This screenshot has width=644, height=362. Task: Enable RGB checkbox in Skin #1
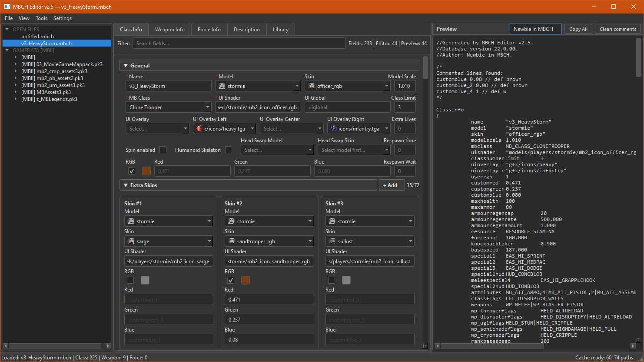130,280
